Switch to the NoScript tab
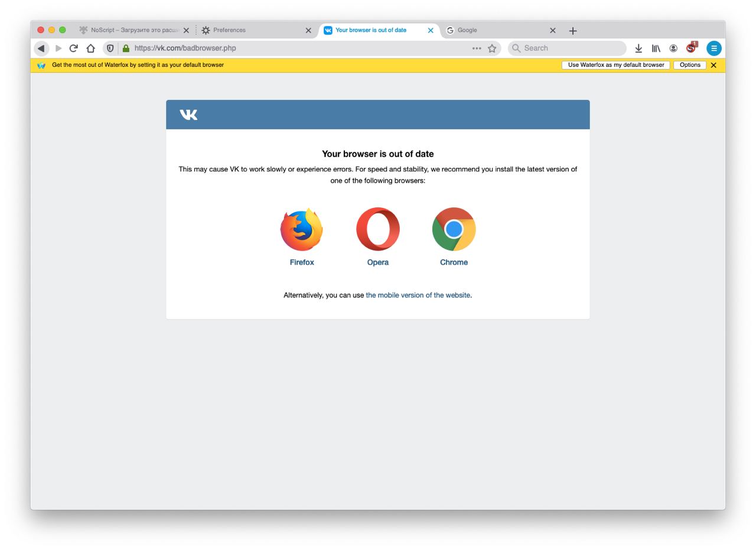756x550 pixels. [135, 30]
